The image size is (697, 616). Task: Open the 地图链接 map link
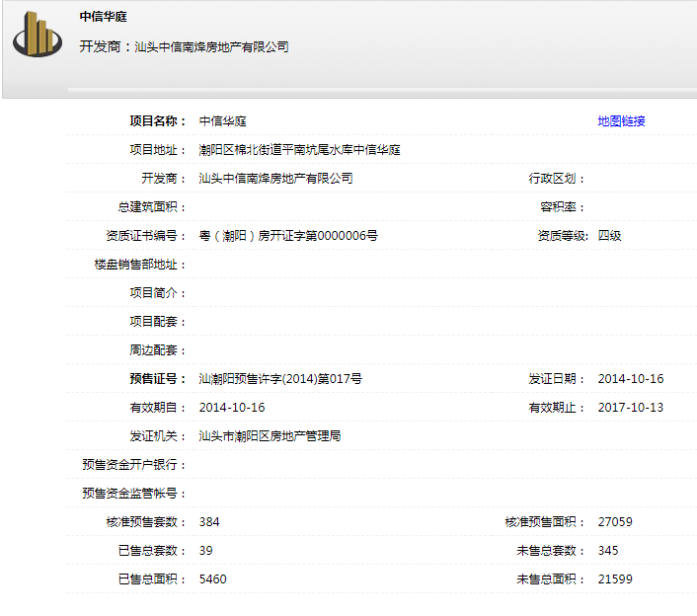point(621,121)
